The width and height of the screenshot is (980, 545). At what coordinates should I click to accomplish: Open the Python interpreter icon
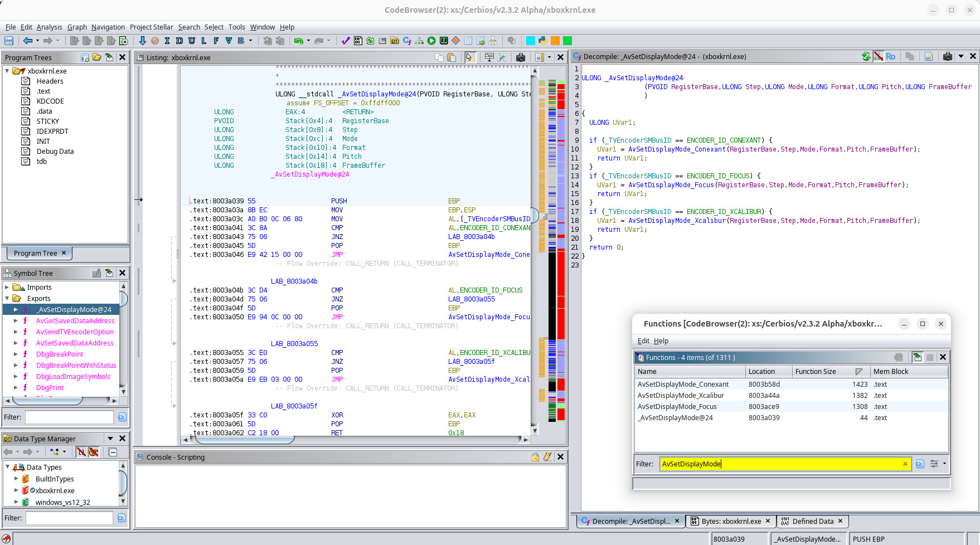[x=542, y=41]
